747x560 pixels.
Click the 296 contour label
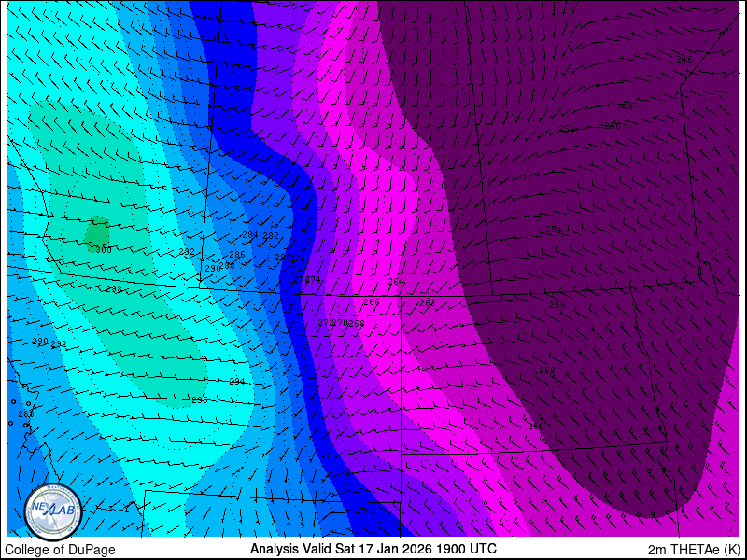coord(200,400)
